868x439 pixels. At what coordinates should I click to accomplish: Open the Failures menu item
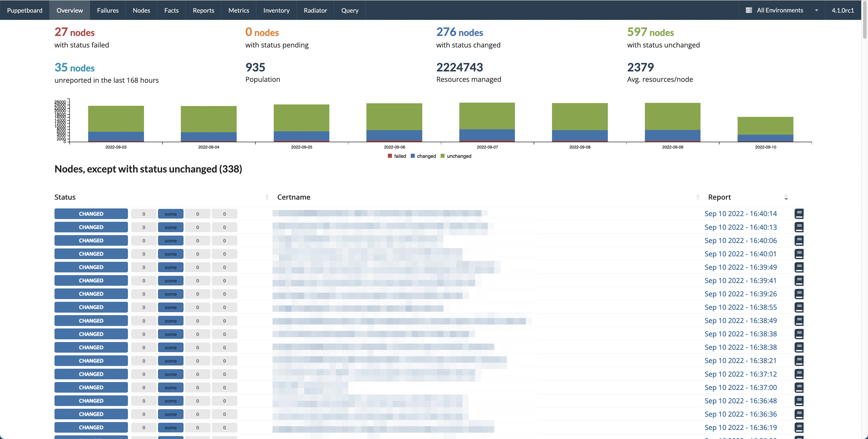[x=108, y=10]
